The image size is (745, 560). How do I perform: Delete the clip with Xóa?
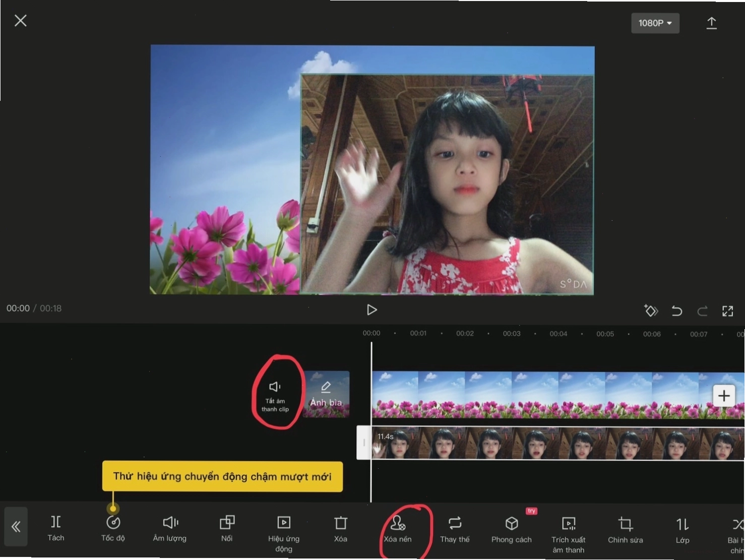coord(341,529)
